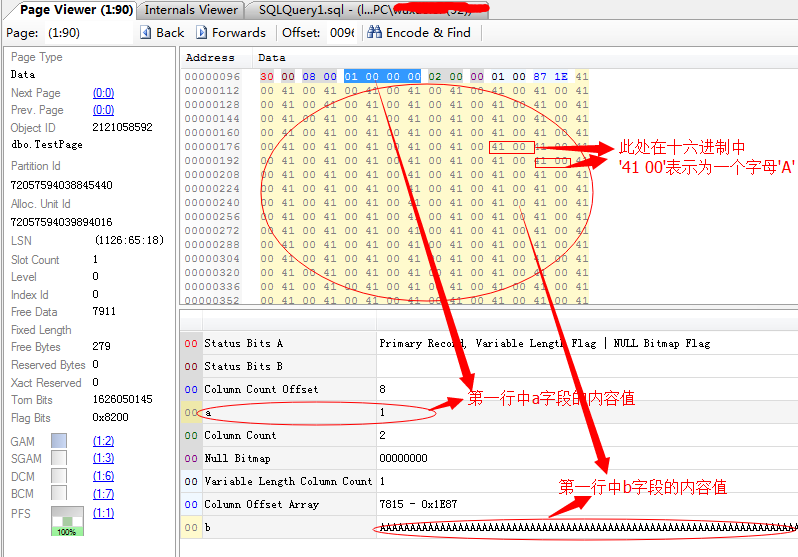This screenshot has height=557, width=798.
Task: Click the BCM allocation status box
Action: tap(59, 493)
